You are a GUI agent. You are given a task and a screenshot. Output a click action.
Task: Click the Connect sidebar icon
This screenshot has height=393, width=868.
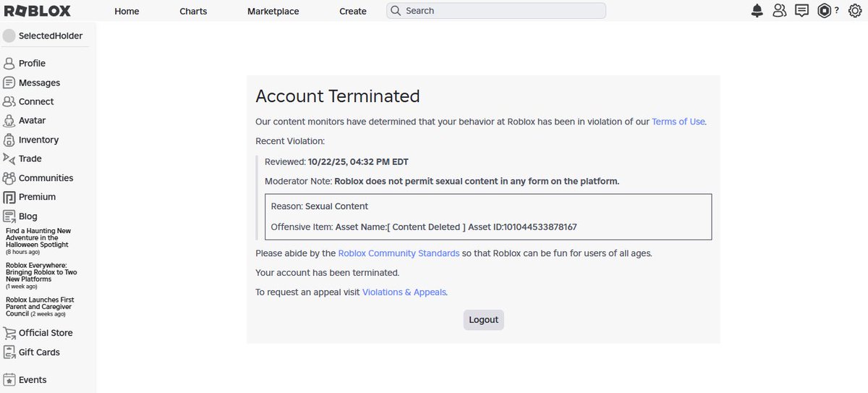[9, 101]
